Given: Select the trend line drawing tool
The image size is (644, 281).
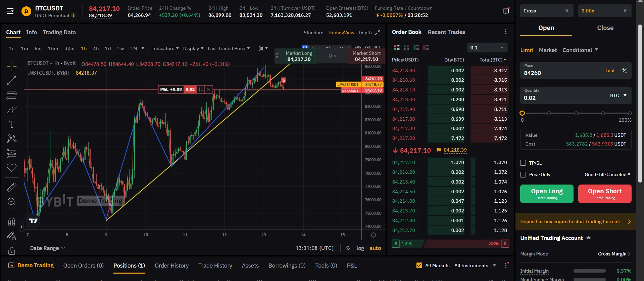Looking at the screenshot, I should tap(11, 81).
